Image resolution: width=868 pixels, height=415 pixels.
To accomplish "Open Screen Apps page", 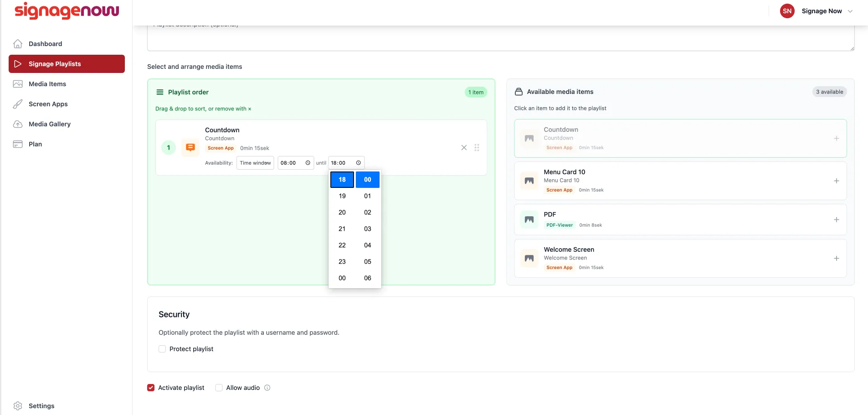I will click(67, 104).
